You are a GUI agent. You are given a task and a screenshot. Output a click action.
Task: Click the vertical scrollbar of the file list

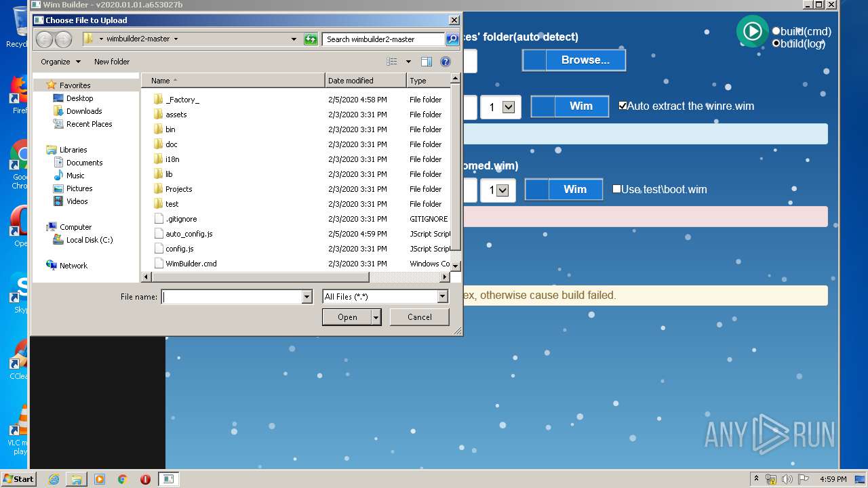click(x=456, y=166)
